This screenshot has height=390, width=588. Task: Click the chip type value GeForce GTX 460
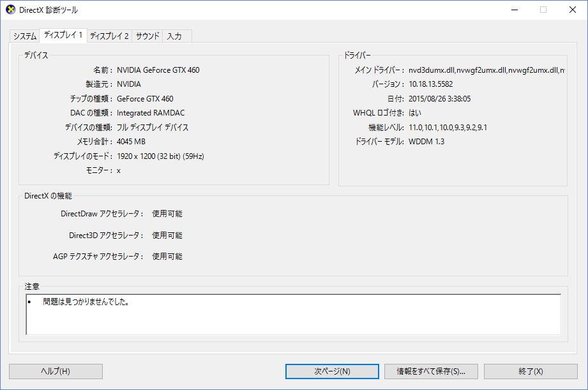pos(145,99)
